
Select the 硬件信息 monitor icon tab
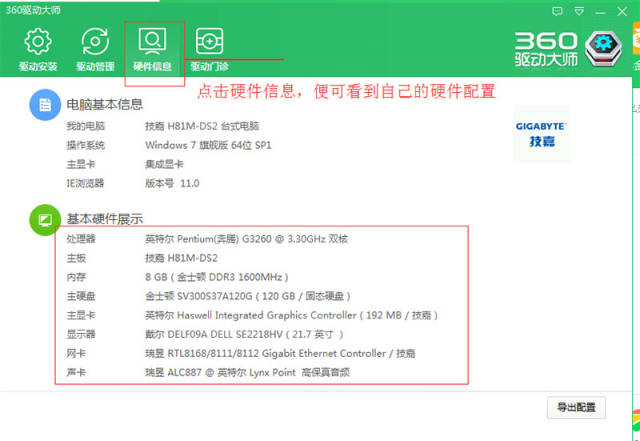[x=152, y=49]
